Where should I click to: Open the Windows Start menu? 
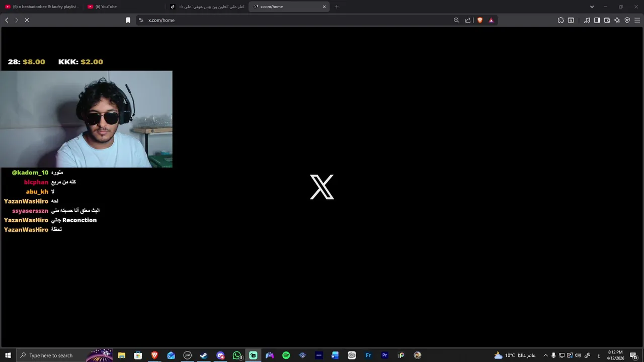pos(8,355)
